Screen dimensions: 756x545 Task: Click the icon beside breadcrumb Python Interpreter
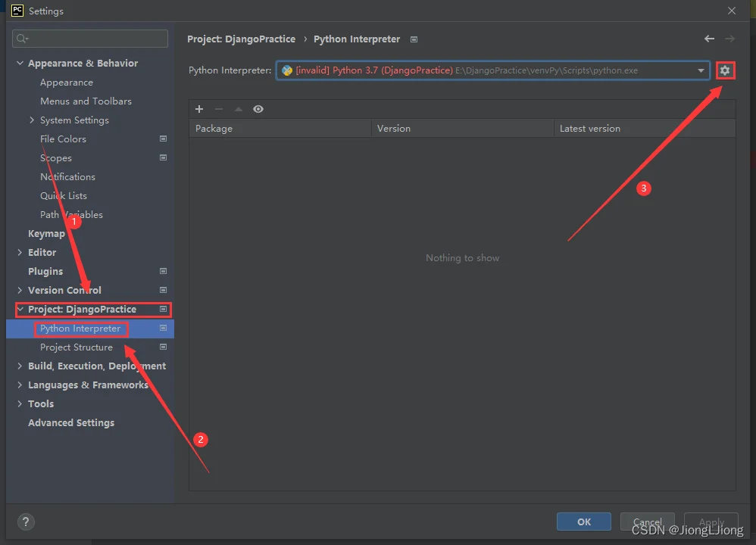point(414,39)
